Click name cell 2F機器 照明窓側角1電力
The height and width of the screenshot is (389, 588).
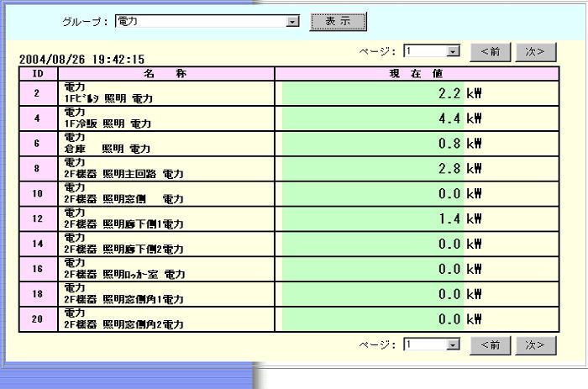tap(166, 294)
